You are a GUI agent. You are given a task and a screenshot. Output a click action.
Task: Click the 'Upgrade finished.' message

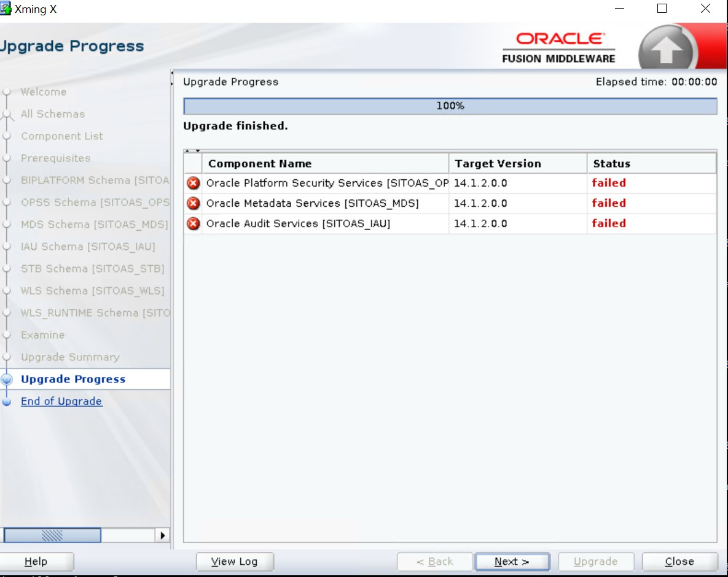(x=235, y=126)
